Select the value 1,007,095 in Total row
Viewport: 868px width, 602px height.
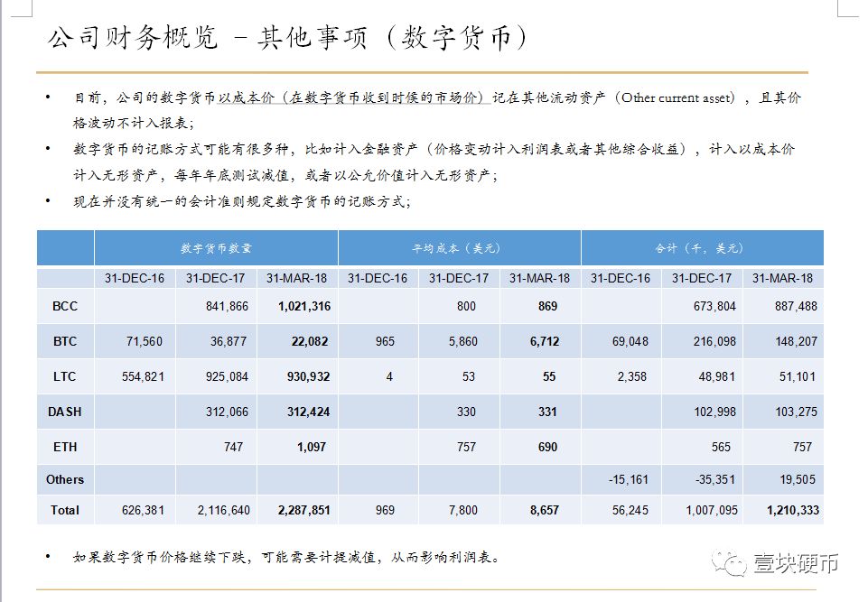712,510
